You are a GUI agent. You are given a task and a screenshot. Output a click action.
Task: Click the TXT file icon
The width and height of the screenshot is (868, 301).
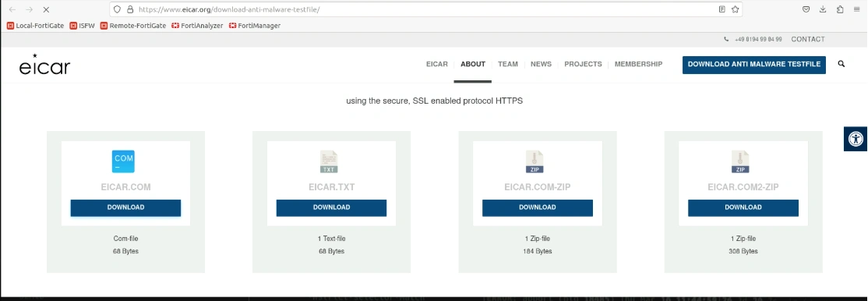click(329, 161)
